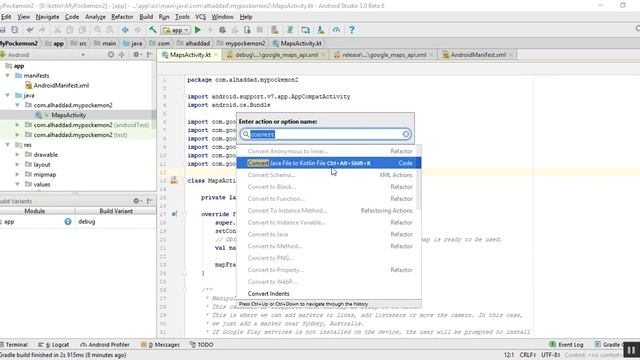Expand com.alhaddad.mypockemon2 (androidTest) package
640x360 pixels.
click(x=17, y=125)
